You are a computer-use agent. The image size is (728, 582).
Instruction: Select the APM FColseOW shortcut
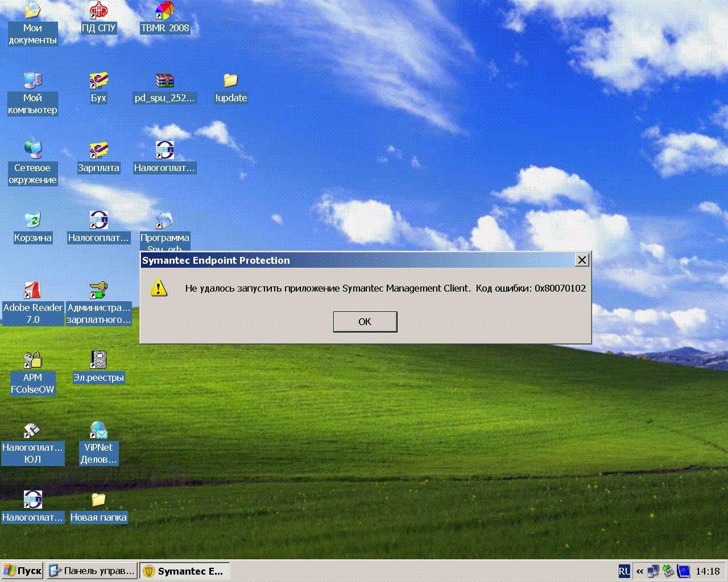(x=32, y=373)
